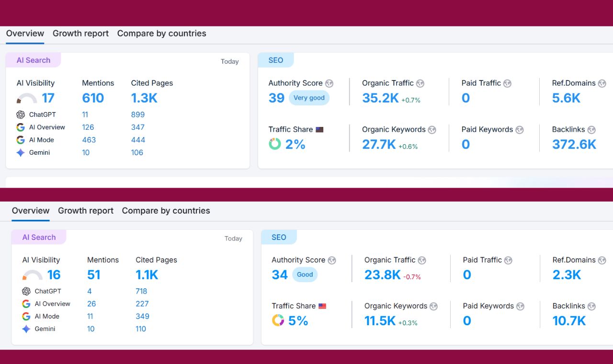Open Compare by countries tab in top panel
This screenshot has height=364, width=613.
(161, 34)
